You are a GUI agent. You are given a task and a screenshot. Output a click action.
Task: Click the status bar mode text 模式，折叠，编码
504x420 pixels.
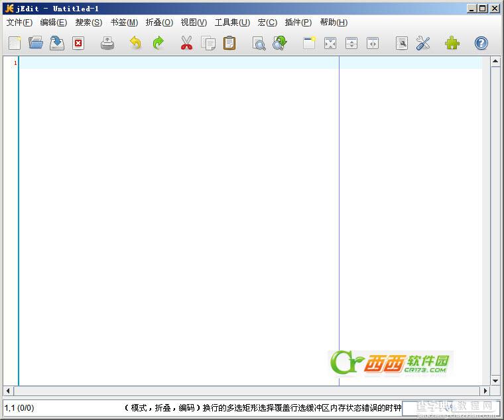[x=162, y=408]
